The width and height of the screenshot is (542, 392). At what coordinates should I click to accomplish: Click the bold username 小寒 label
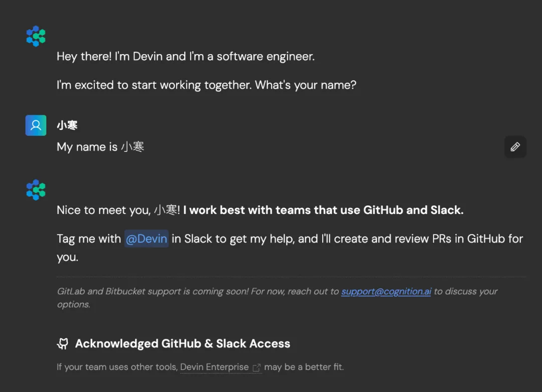pyautogui.click(x=67, y=125)
